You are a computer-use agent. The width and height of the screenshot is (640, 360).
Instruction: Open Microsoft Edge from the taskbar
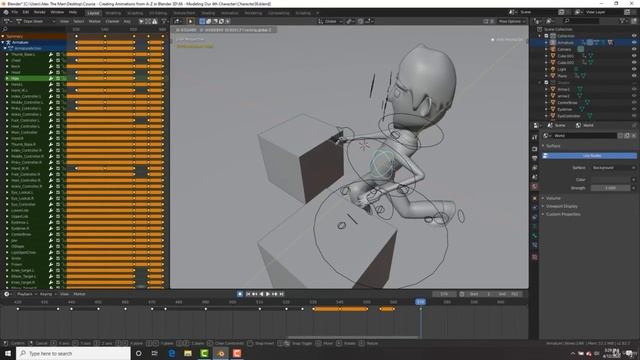point(171,353)
